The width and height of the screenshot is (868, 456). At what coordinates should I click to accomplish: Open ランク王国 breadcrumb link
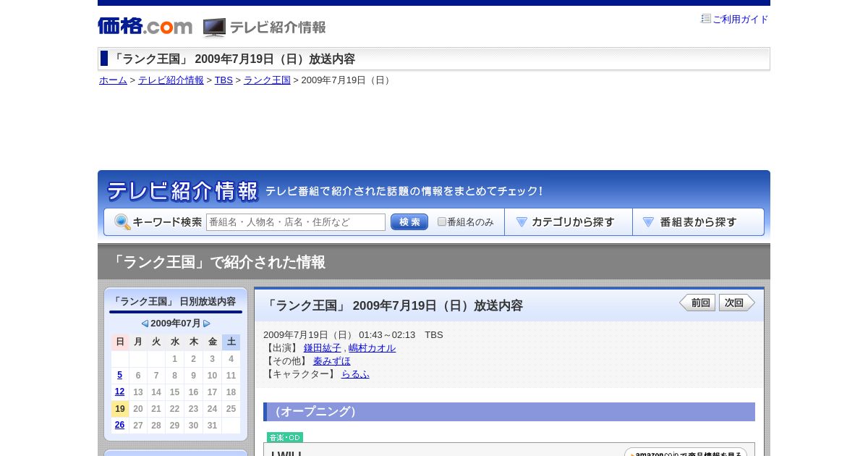pyautogui.click(x=267, y=80)
